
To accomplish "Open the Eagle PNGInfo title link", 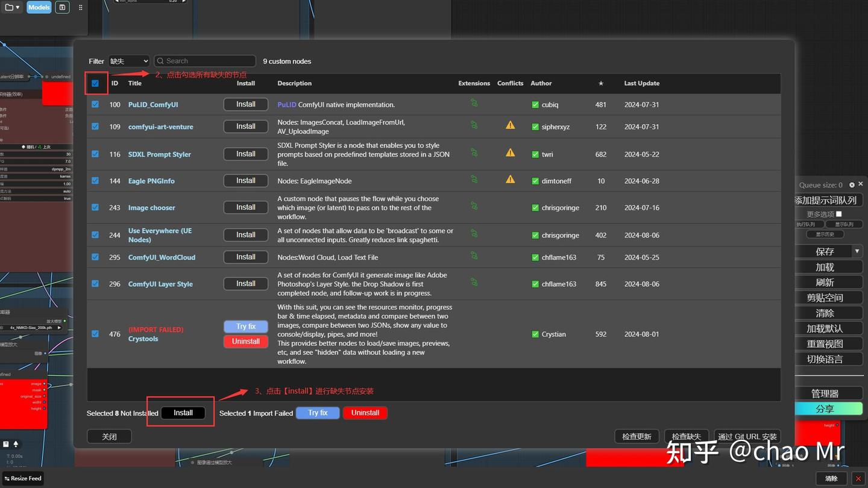I will click(151, 181).
